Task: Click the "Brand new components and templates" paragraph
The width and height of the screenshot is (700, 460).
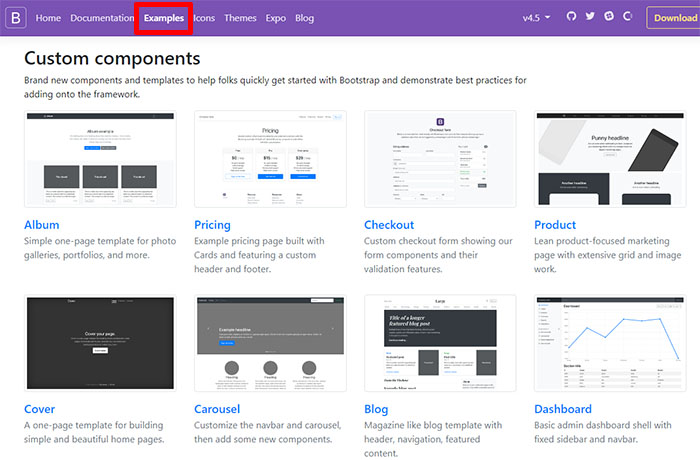Action: pos(275,87)
